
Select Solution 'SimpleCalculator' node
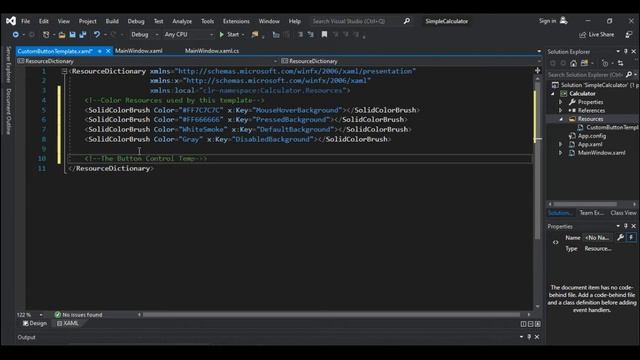click(x=594, y=85)
